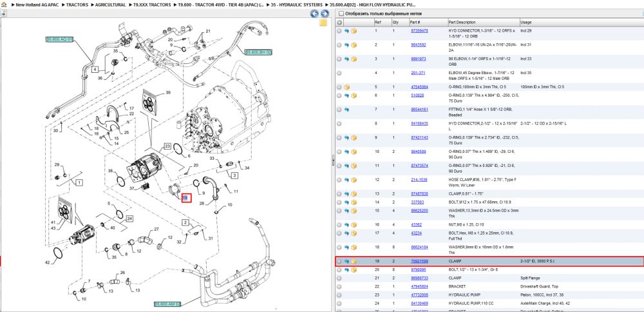Click the yellow box icon in row 70921599
This screenshot has width=644, height=312.
click(354, 262)
